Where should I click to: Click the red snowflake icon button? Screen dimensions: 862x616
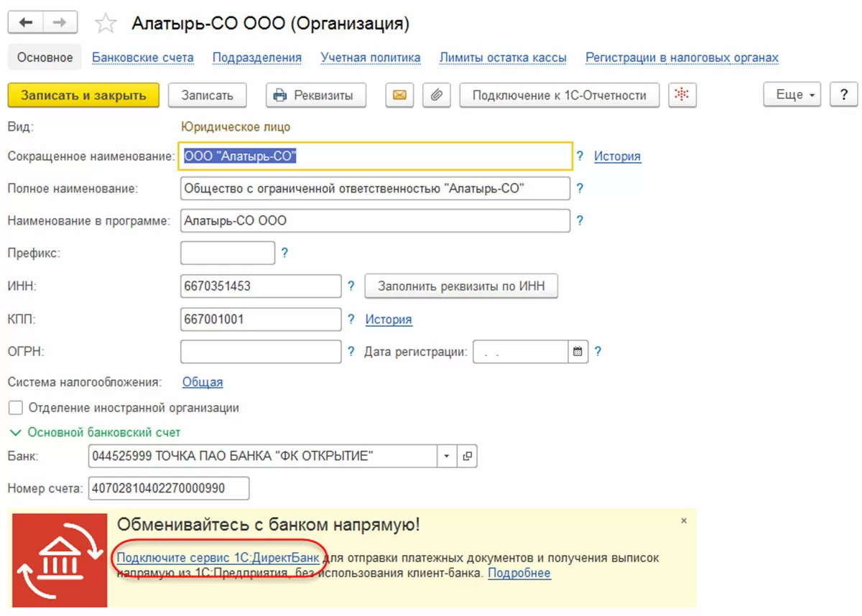pyautogui.click(x=682, y=95)
